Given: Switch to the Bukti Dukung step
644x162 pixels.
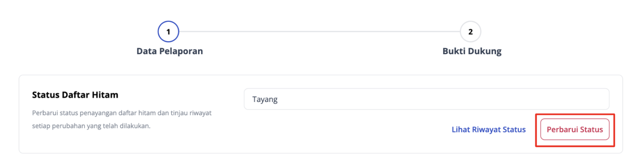Looking at the screenshot, I should (472, 51).
